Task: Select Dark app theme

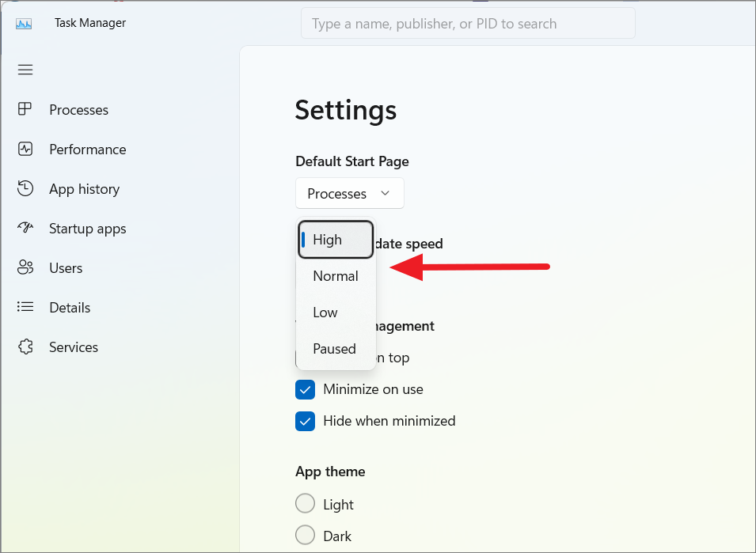Action: pyautogui.click(x=306, y=535)
